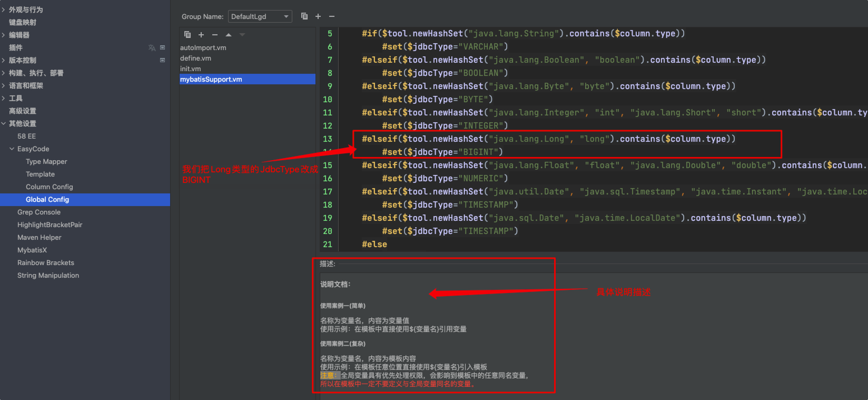This screenshot has height=400, width=868.
Task: Click the copy group icon beside the Group Name dropdown
Action: [x=304, y=16]
